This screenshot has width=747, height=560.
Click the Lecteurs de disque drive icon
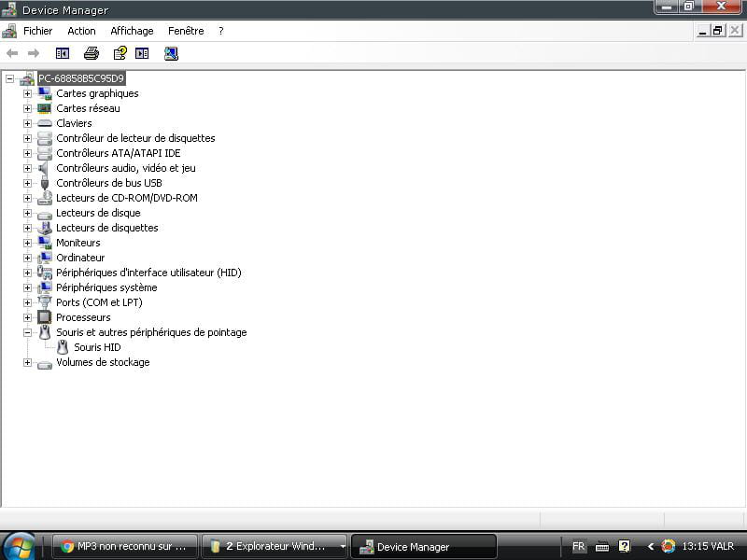click(x=45, y=215)
